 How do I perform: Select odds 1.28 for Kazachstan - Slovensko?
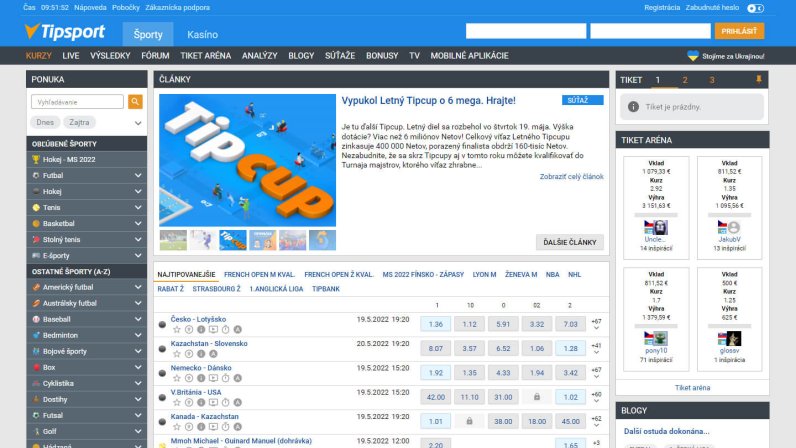570,348
